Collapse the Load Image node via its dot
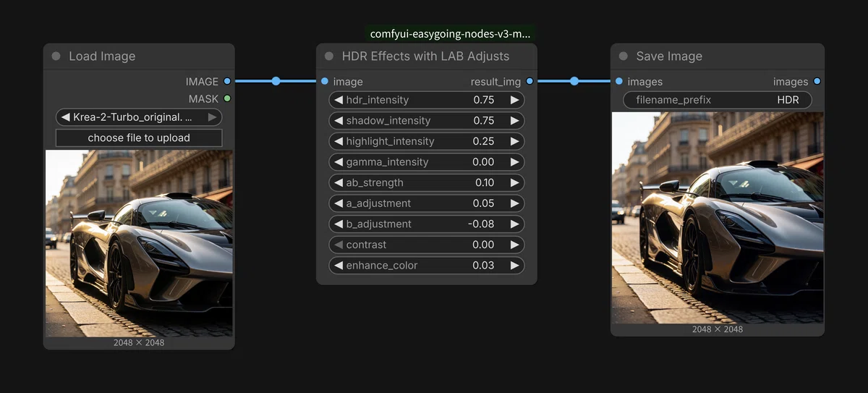 click(x=56, y=56)
